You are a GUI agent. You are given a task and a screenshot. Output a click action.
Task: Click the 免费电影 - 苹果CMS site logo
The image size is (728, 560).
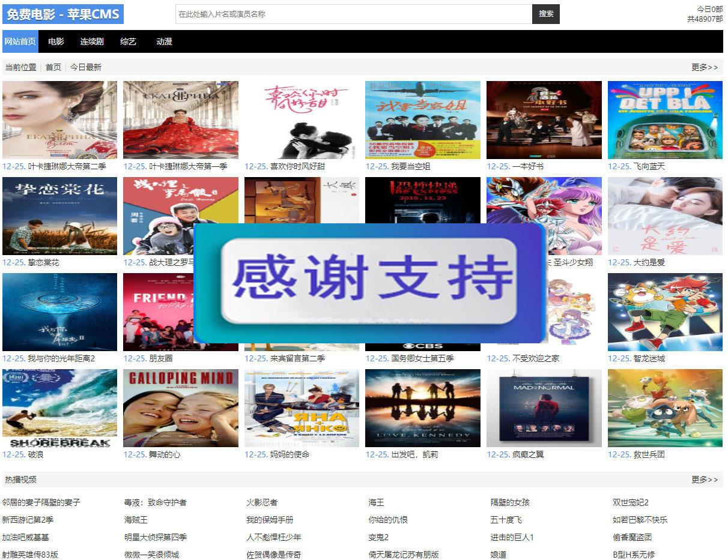tap(63, 14)
